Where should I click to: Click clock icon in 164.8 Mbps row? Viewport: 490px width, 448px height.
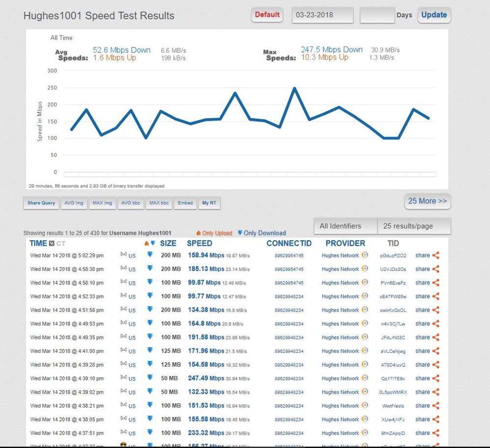pos(364,324)
